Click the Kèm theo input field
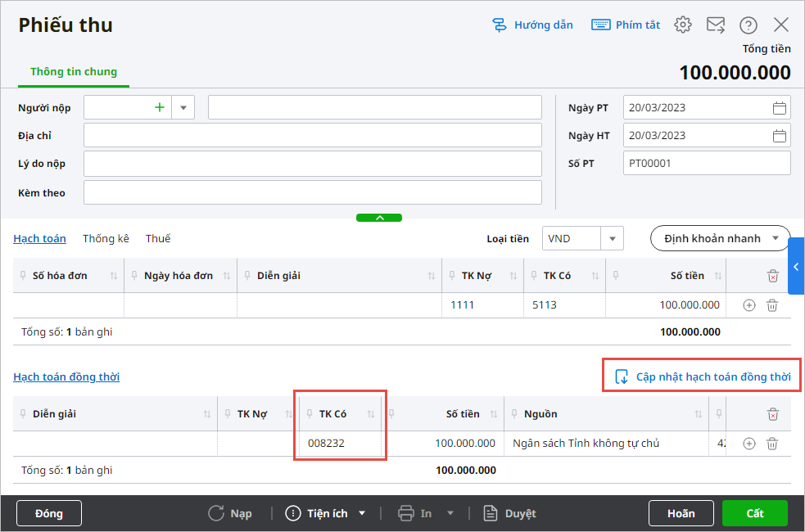The height and width of the screenshot is (532, 805). (313, 192)
